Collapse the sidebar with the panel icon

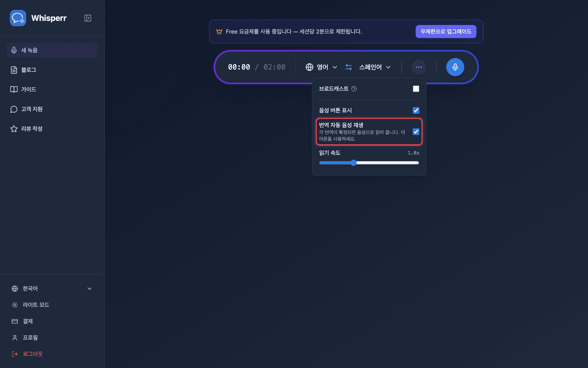88,18
